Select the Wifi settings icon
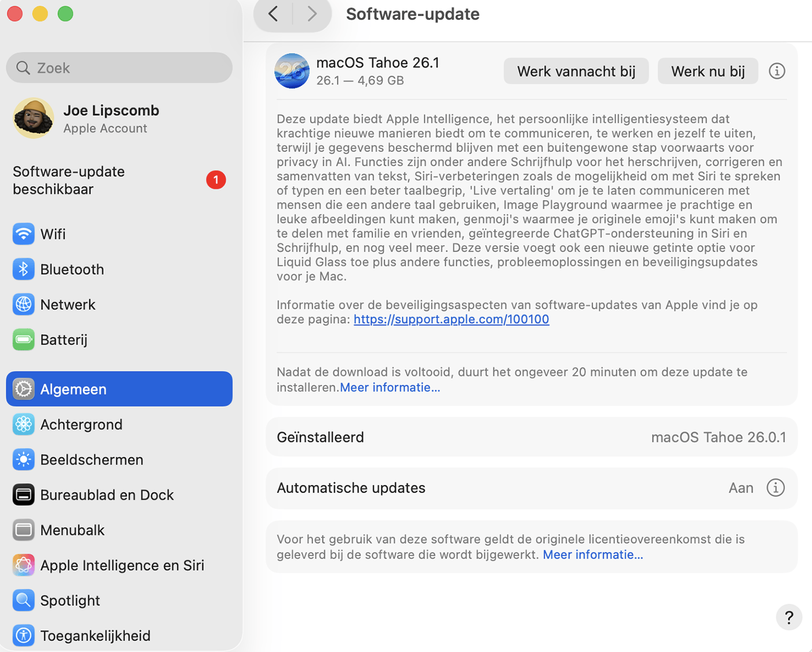The height and width of the screenshot is (652, 812). [x=23, y=234]
